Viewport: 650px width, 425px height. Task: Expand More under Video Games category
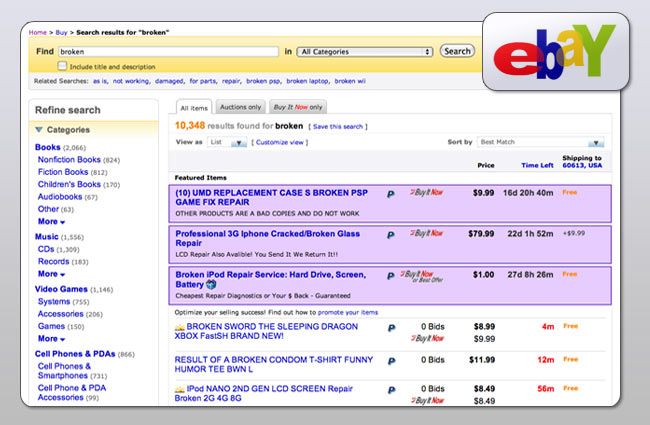[51, 338]
